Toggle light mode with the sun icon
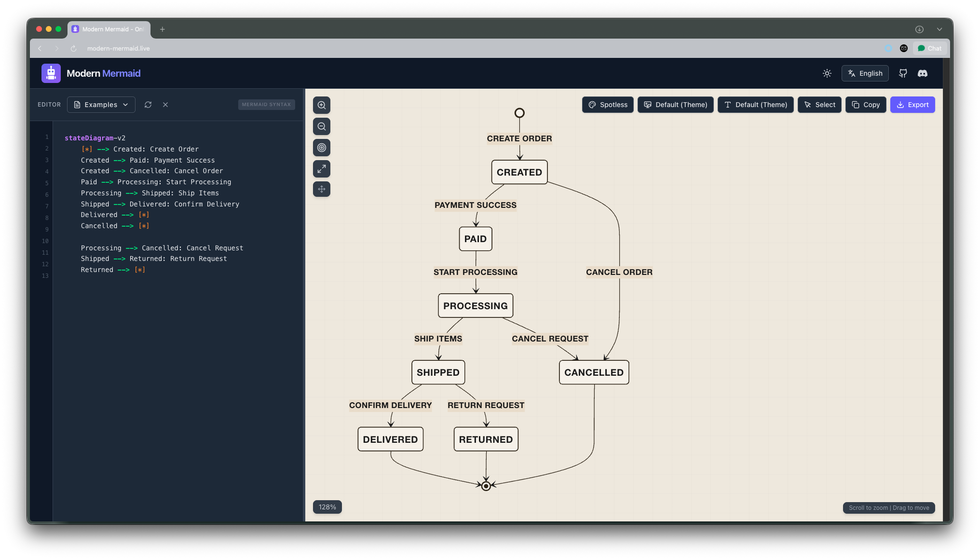The image size is (980, 560). click(827, 73)
